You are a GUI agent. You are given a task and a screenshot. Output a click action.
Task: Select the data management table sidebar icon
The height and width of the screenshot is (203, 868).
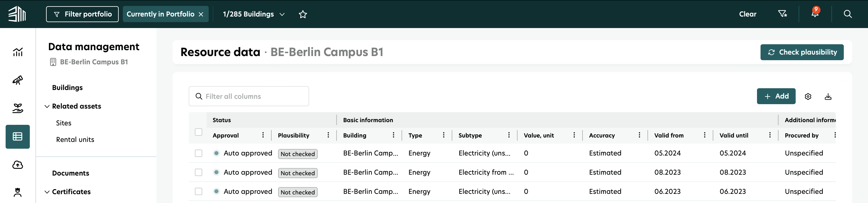coord(17,136)
